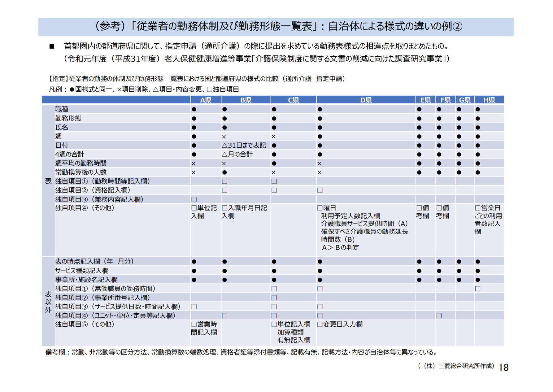Screen dimensions: 553x392
Task: Click the slide title banner
Action: (x=276, y=27)
